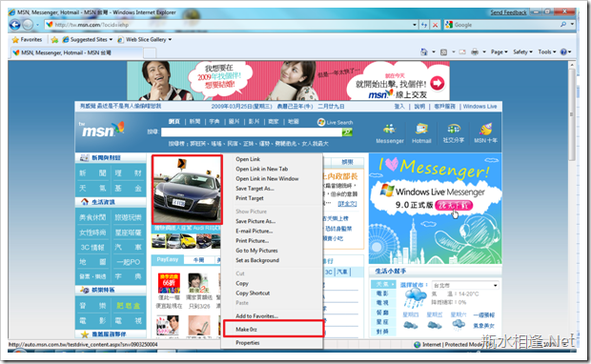Select Print Picture... menu entry
This screenshot has height=364, width=591.
(253, 241)
